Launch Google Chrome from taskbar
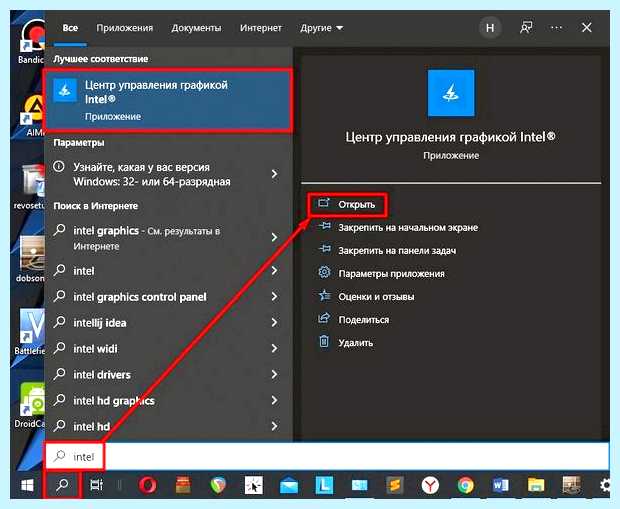620x509 pixels. (x=465, y=485)
